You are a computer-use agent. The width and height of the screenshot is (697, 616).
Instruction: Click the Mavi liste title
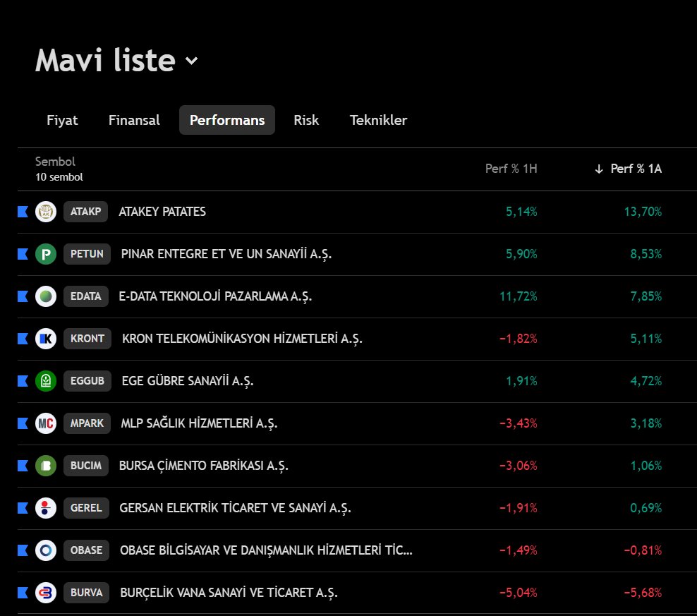pyautogui.click(x=105, y=60)
